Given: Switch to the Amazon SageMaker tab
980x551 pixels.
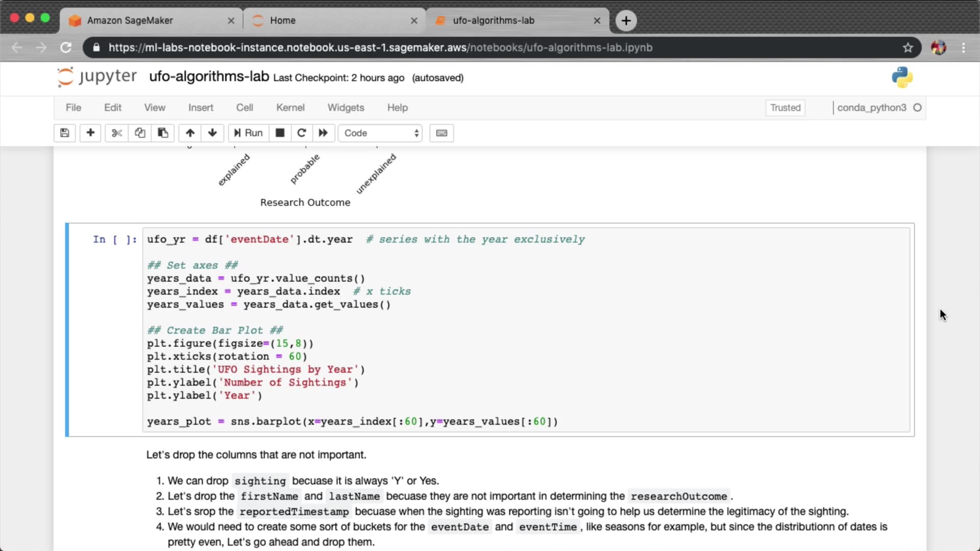Looking at the screenshot, I should (130, 20).
